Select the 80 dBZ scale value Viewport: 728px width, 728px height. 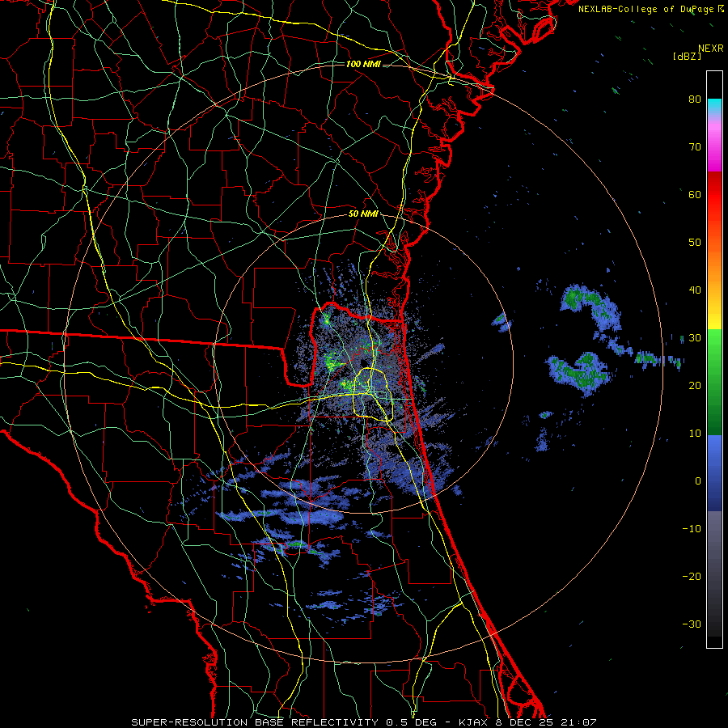(695, 99)
